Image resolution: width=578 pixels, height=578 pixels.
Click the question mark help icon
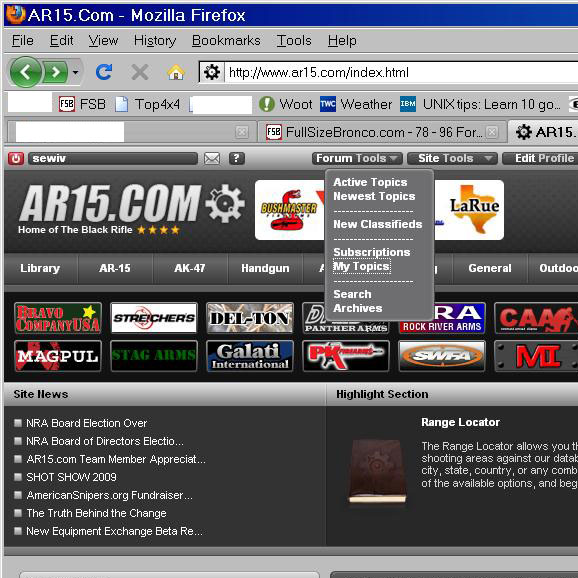(x=237, y=159)
